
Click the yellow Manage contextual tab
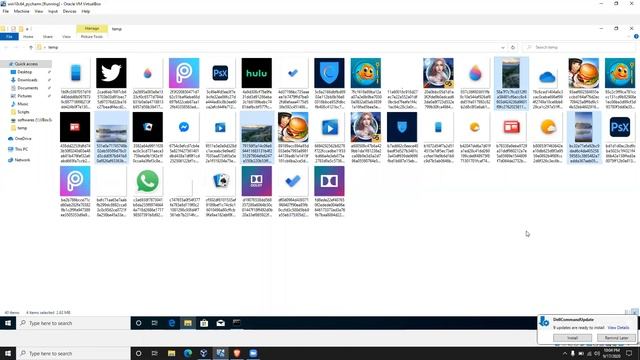click(92, 29)
